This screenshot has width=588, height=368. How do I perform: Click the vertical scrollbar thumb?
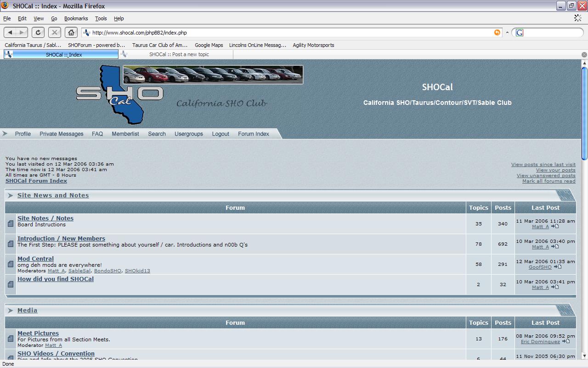point(584,113)
